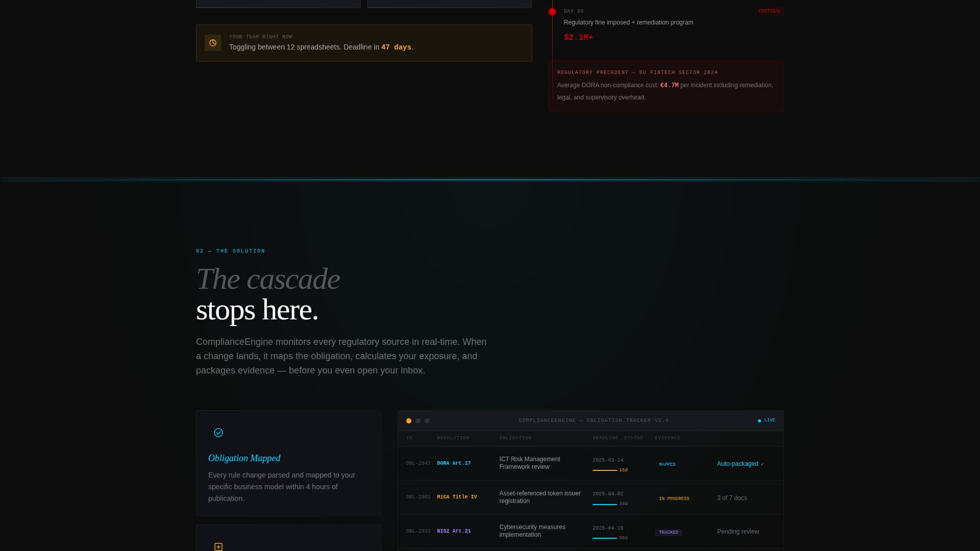Click the '02 — THE SOLUTION' section label
The image size is (980, 551).
pyautogui.click(x=231, y=251)
